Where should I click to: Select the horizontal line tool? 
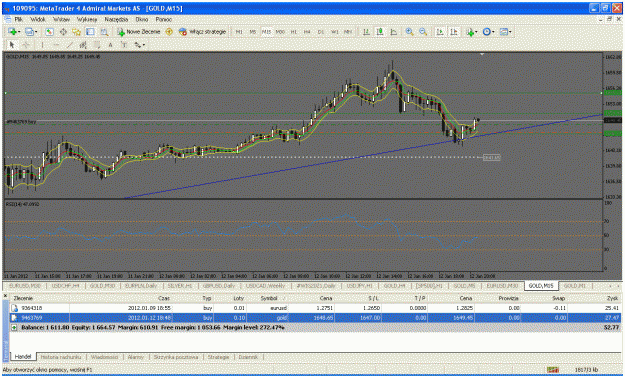point(56,45)
